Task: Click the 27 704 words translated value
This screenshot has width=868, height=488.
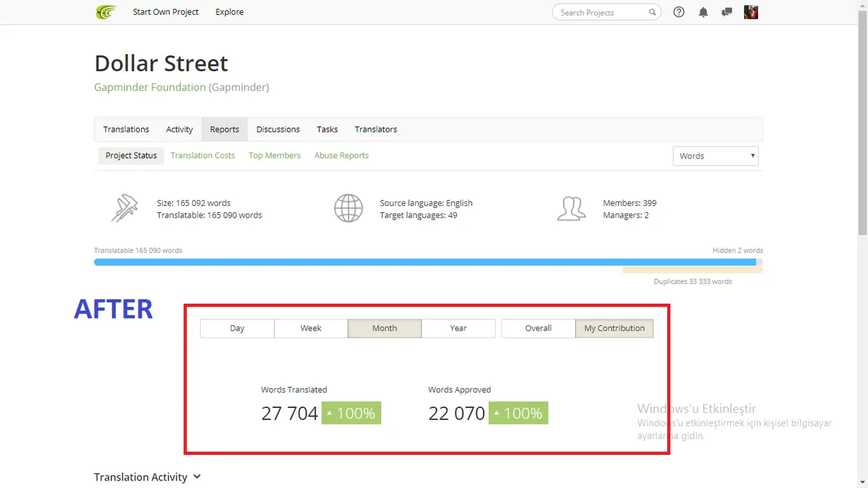Action: click(290, 413)
